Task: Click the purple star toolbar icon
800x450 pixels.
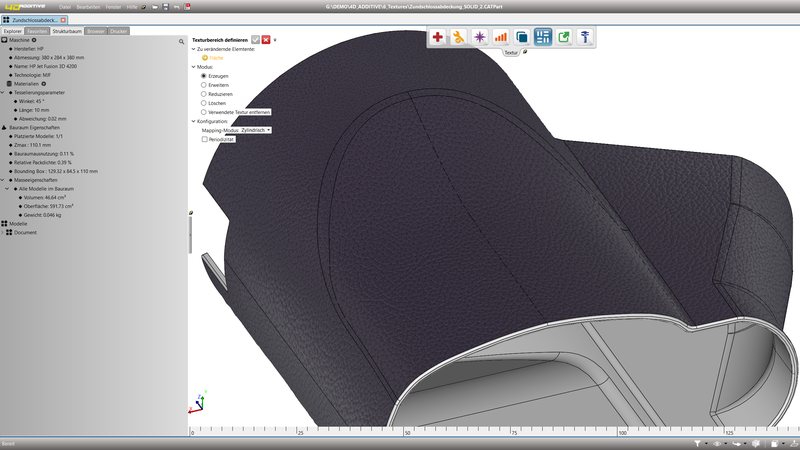Action: [x=480, y=37]
